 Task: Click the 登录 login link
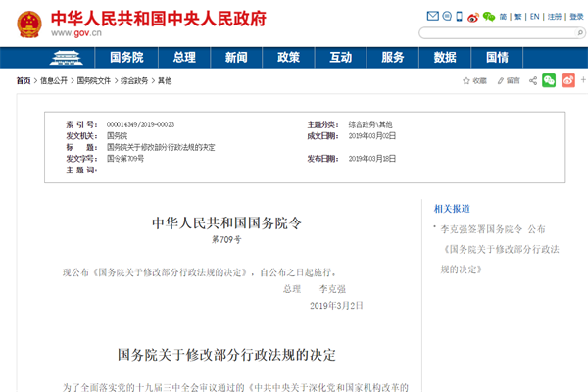click(577, 17)
